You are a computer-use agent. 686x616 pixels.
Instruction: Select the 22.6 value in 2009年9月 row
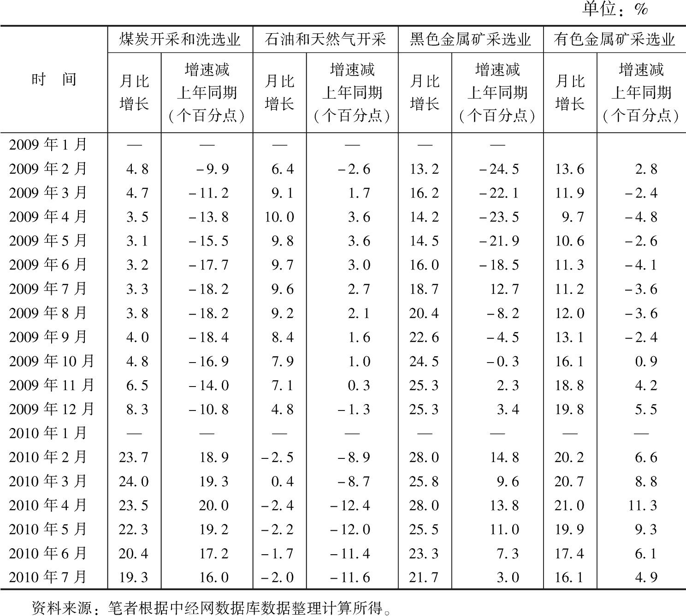coord(424,337)
